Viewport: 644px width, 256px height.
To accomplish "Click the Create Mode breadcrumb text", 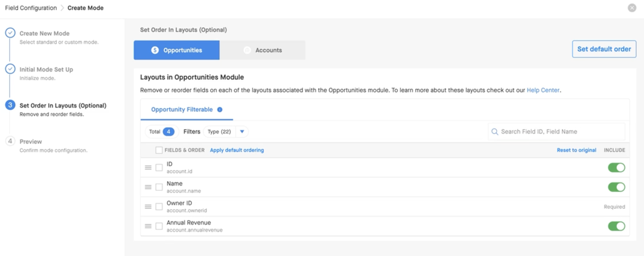I will pyautogui.click(x=85, y=8).
